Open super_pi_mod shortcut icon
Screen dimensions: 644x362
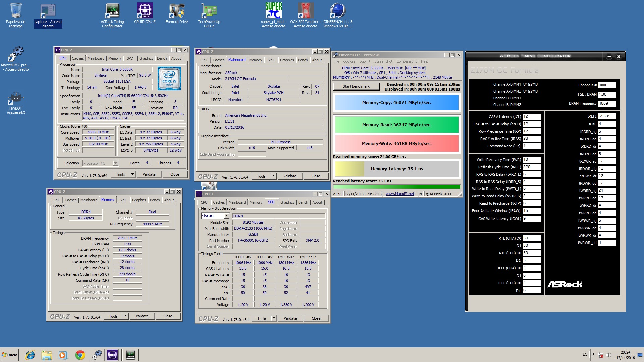[x=273, y=15]
